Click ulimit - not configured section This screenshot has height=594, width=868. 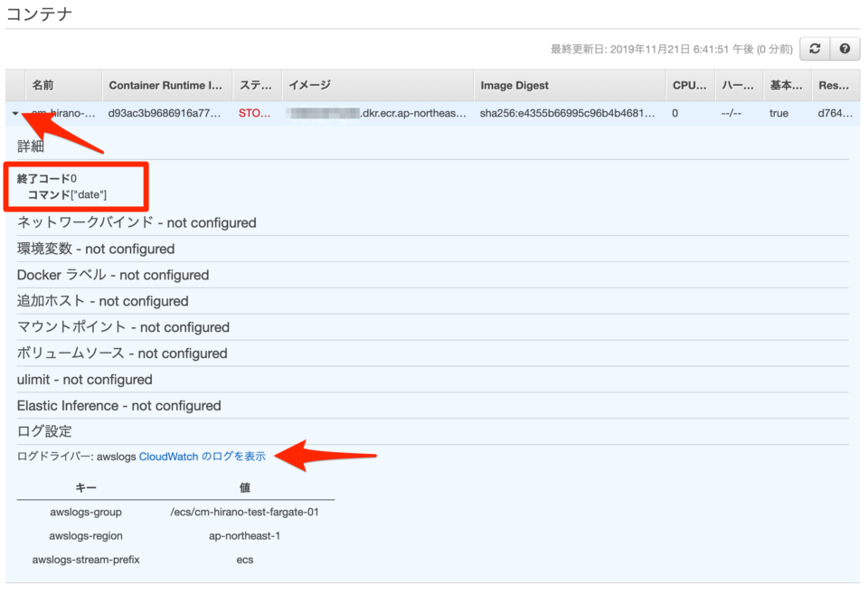click(x=85, y=379)
